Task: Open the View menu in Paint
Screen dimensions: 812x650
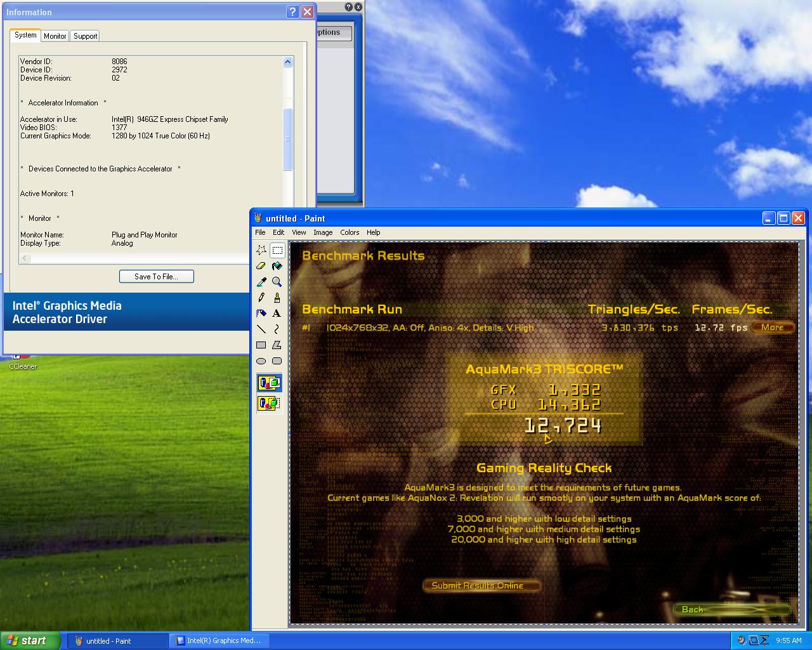Action: click(x=299, y=232)
